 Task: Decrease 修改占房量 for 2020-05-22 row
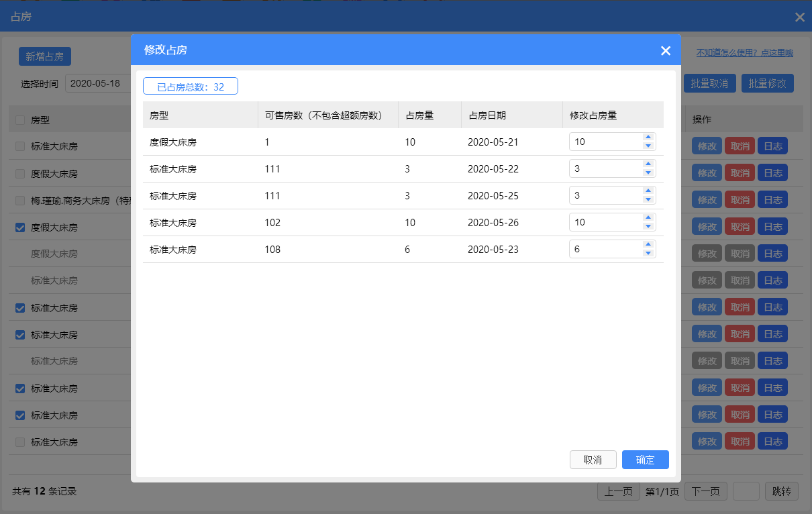click(648, 172)
